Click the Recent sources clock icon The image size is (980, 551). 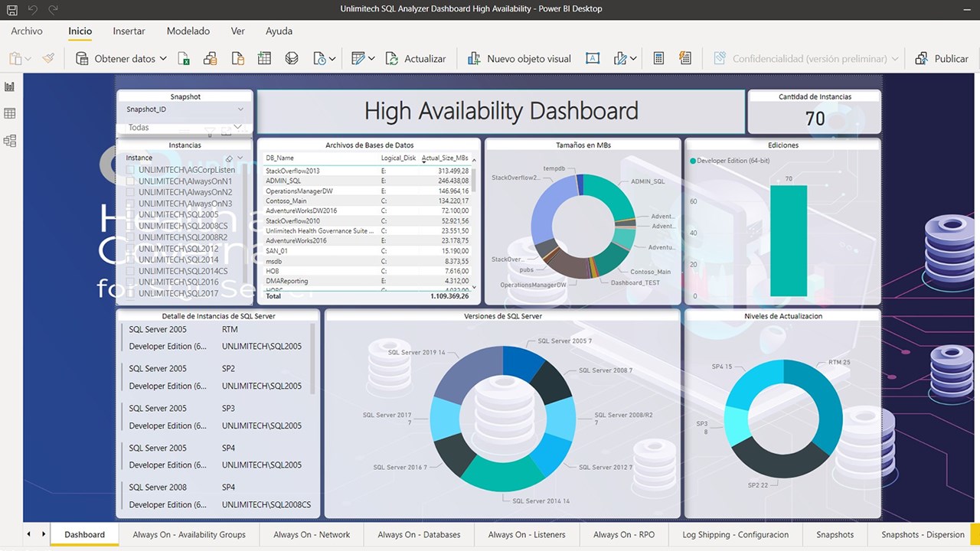pyautogui.click(x=319, y=58)
